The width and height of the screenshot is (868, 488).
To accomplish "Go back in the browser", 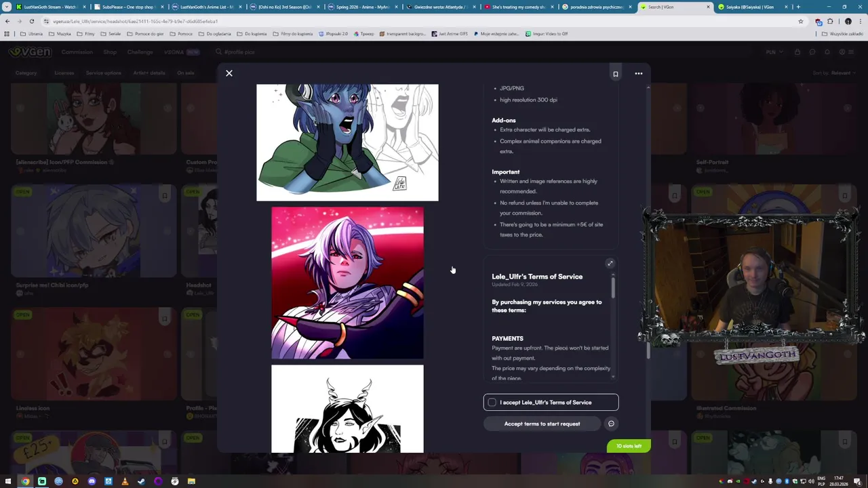I will coord(7,21).
